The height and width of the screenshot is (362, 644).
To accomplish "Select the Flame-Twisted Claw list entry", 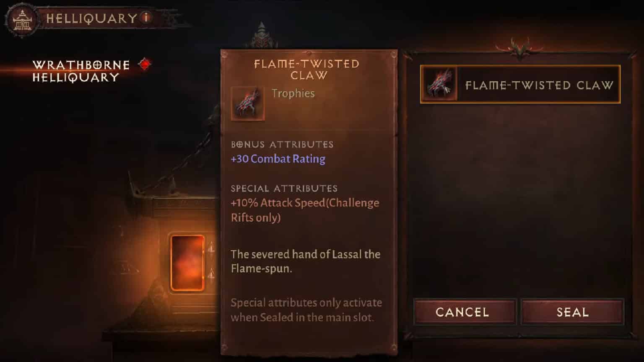I will [x=520, y=84].
